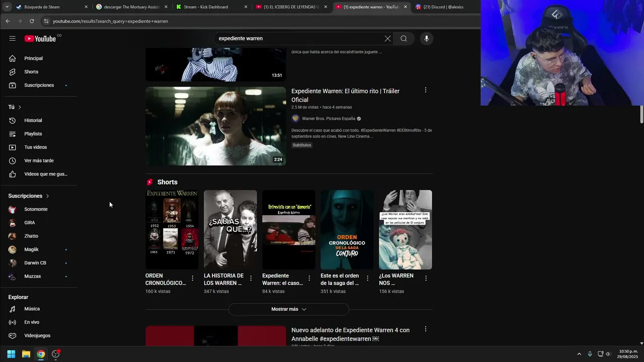The height and width of the screenshot is (362, 644).
Task: Click the Subtítulos badge on trailer
Action: pyautogui.click(x=302, y=145)
